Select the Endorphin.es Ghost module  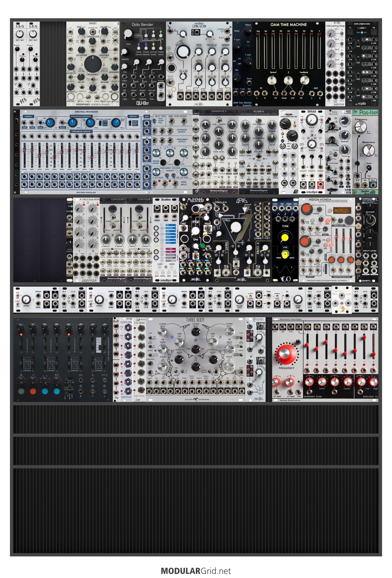point(93,64)
